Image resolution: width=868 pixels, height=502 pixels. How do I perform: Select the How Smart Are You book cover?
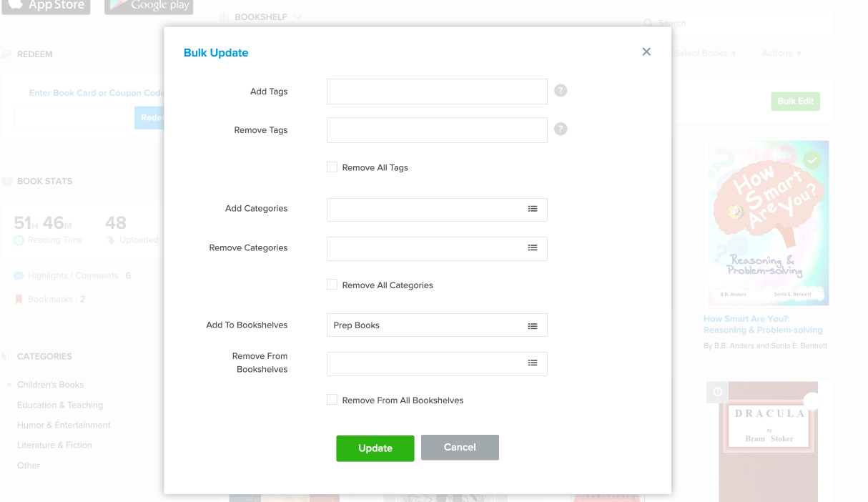coord(766,222)
